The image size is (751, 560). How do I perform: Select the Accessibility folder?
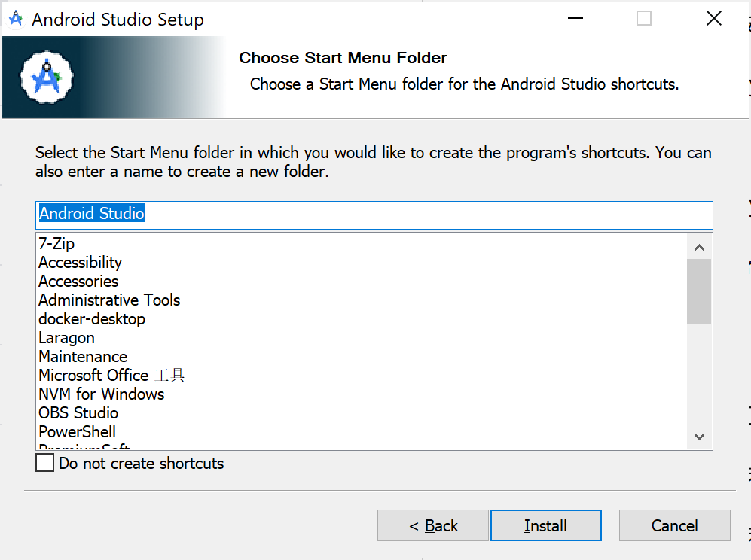[x=81, y=263]
